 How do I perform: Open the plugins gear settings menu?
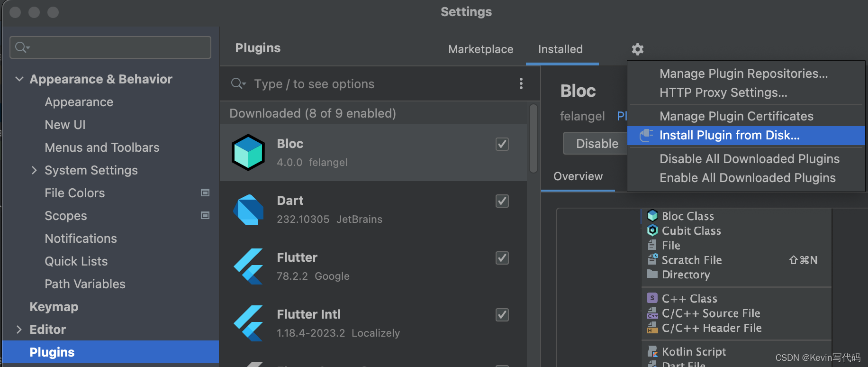click(x=637, y=49)
